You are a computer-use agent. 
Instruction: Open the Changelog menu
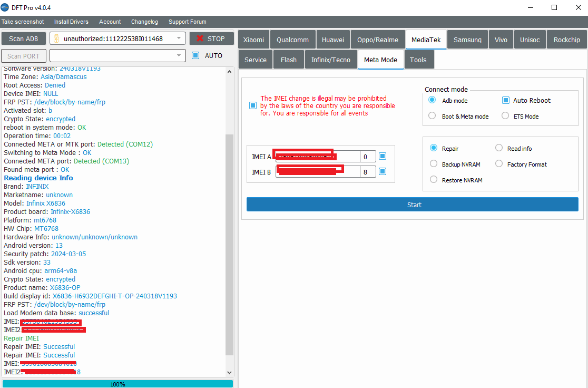(x=145, y=22)
